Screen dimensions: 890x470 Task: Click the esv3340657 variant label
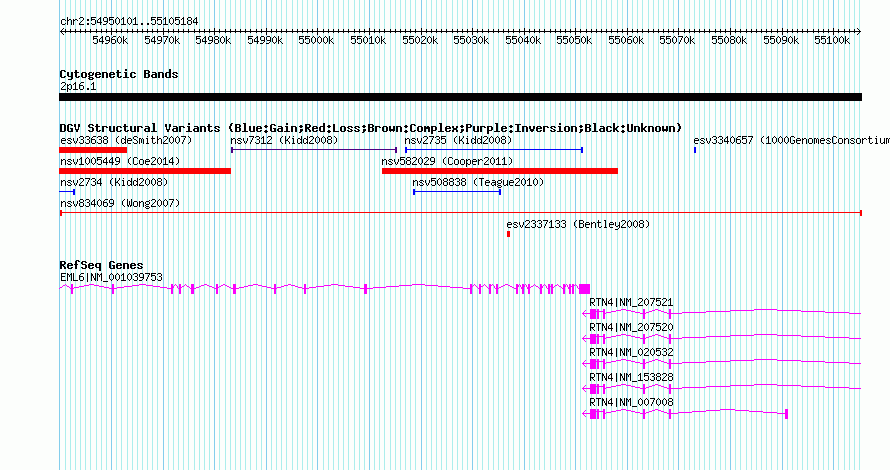coord(791,140)
